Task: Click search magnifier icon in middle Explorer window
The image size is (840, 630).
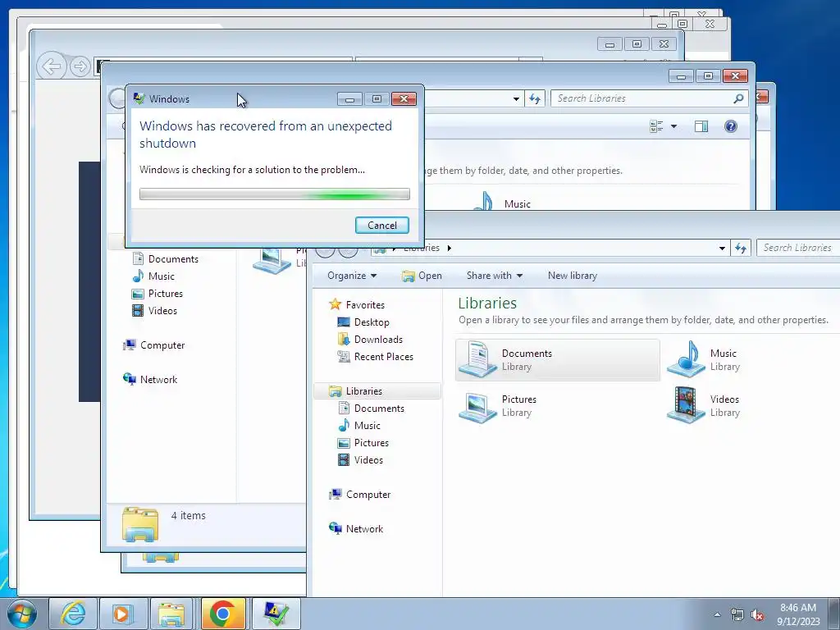Action: (x=738, y=98)
